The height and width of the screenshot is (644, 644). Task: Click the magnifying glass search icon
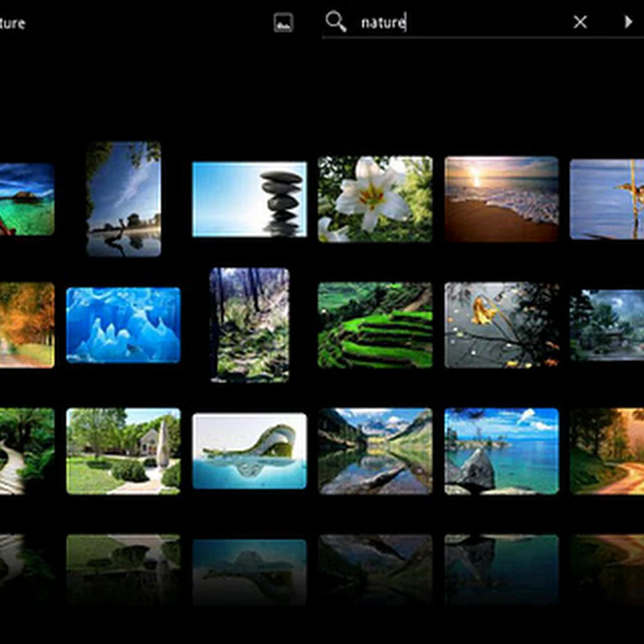pyautogui.click(x=336, y=21)
